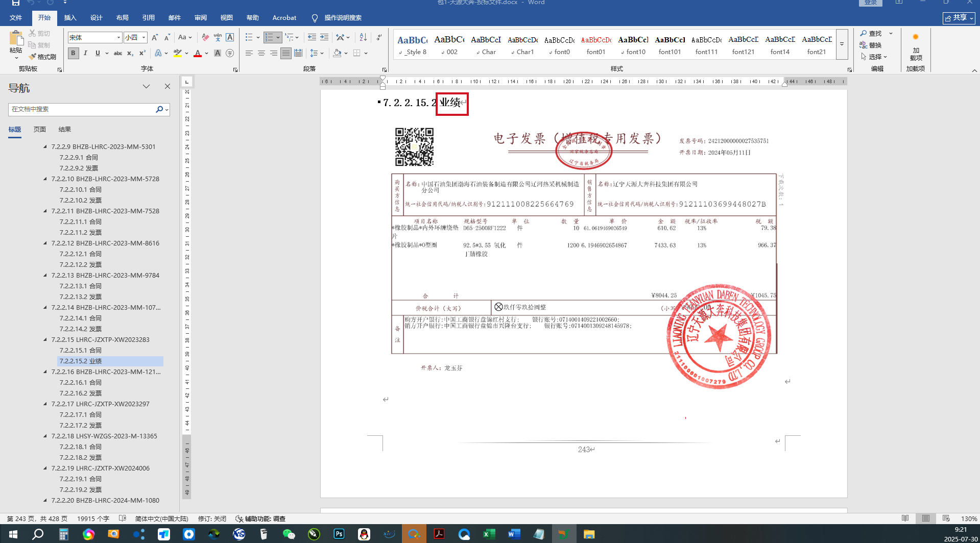Open the phonetic guide (wén) tool

point(218,37)
